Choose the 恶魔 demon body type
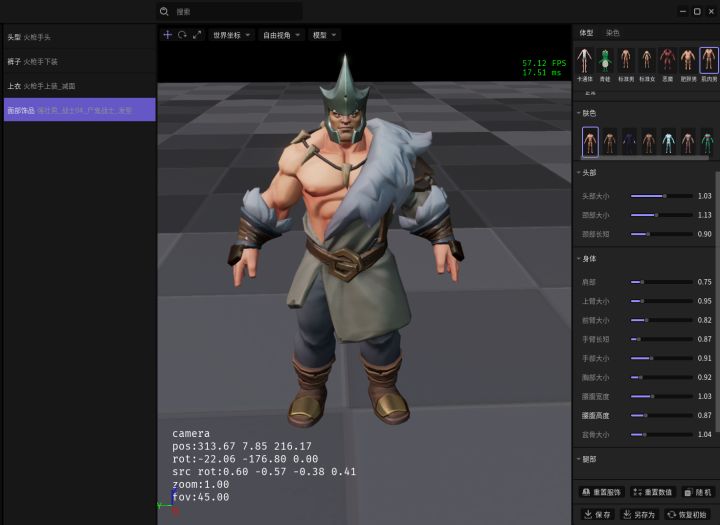Screen dimensions: 720x525 (667, 61)
